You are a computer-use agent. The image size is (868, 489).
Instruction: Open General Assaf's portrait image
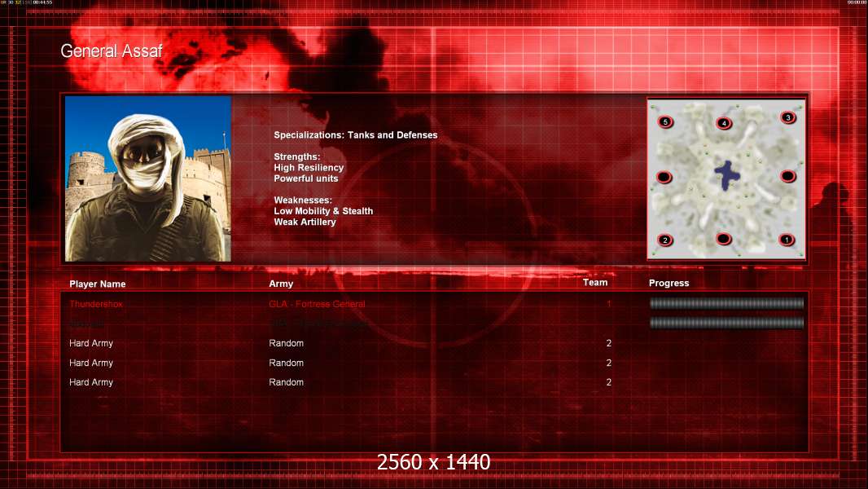point(148,178)
